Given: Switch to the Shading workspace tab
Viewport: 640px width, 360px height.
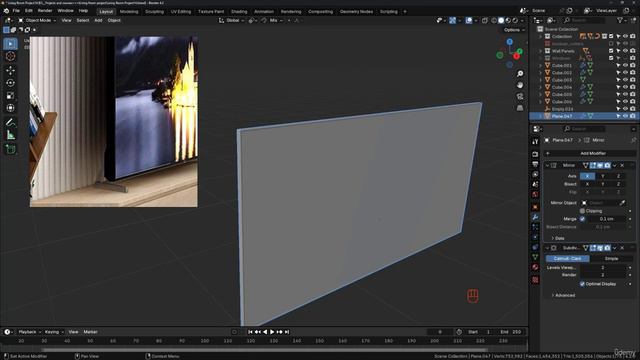Looking at the screenshot, I should pos(239,11).
